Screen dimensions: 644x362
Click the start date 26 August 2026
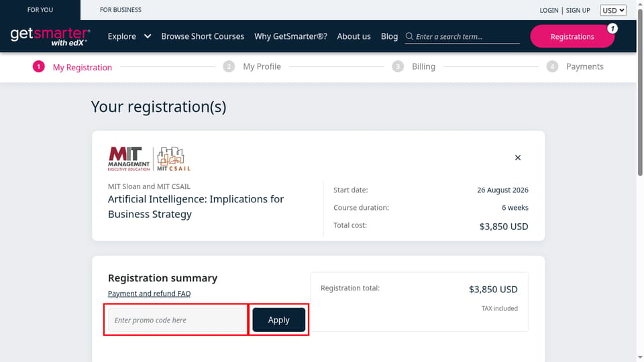pyautogui.click(x=502, y=190)
